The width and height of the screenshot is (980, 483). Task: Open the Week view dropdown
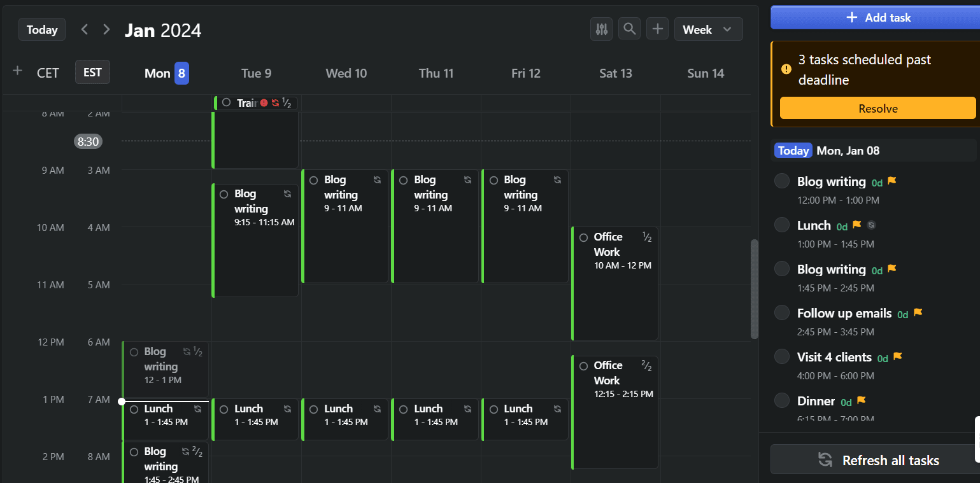point(708,29)
